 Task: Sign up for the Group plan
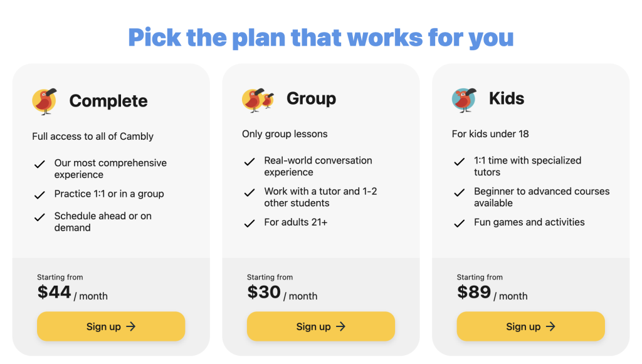tap(321, 326)
